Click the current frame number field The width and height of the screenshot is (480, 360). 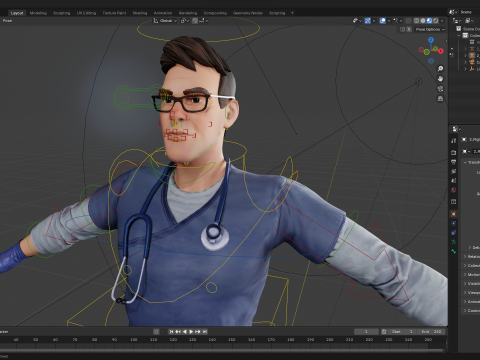366,332
